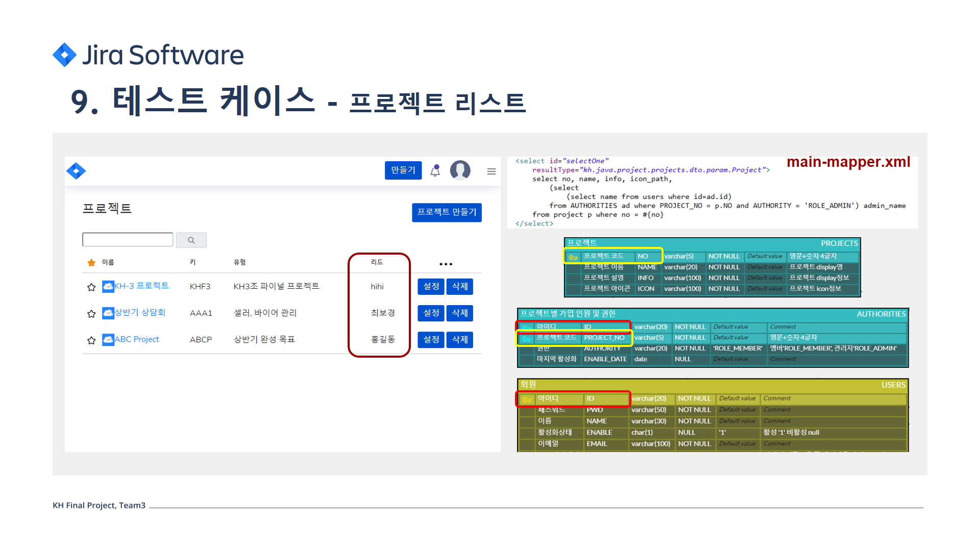980x551 pixels.
Task: Click the lead name 최보경
Action: click(383, 313)
